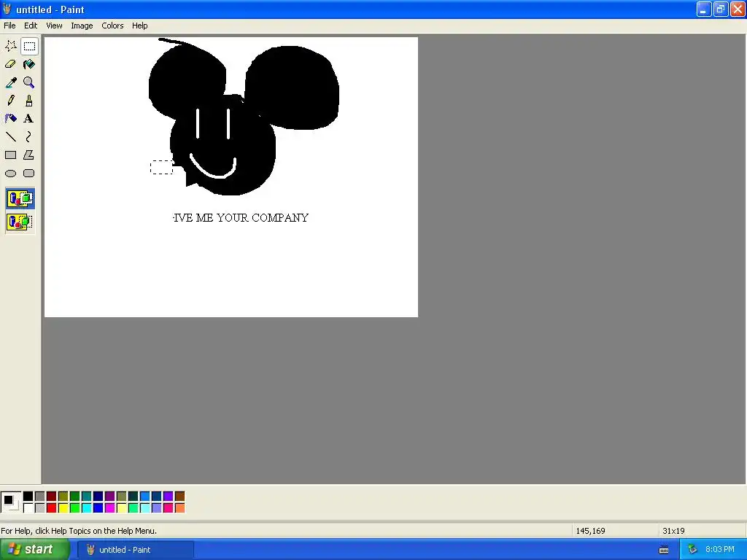Pick the white palette swatch
The image size is (747, 560).
point(28,508)
